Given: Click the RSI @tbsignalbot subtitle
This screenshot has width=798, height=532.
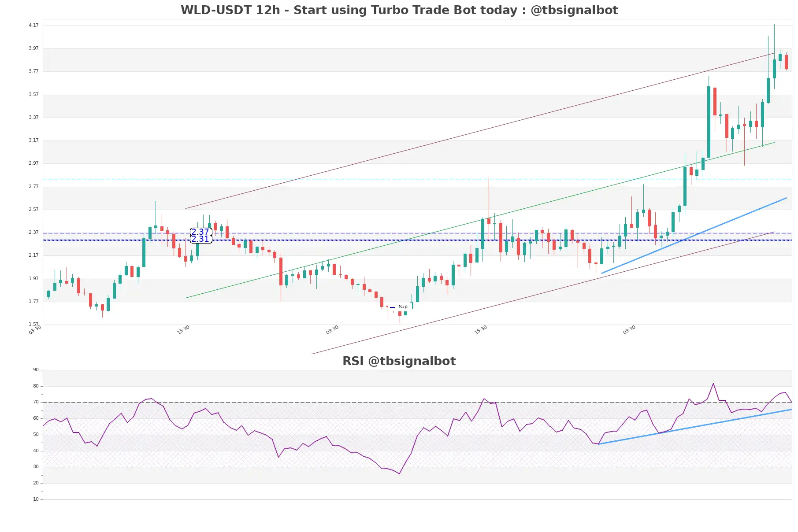Looking at the screenshot, I should (x=399, y=361).
